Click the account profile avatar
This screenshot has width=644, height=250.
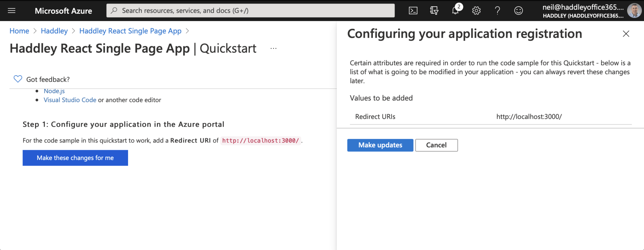(x=634, y=11)
